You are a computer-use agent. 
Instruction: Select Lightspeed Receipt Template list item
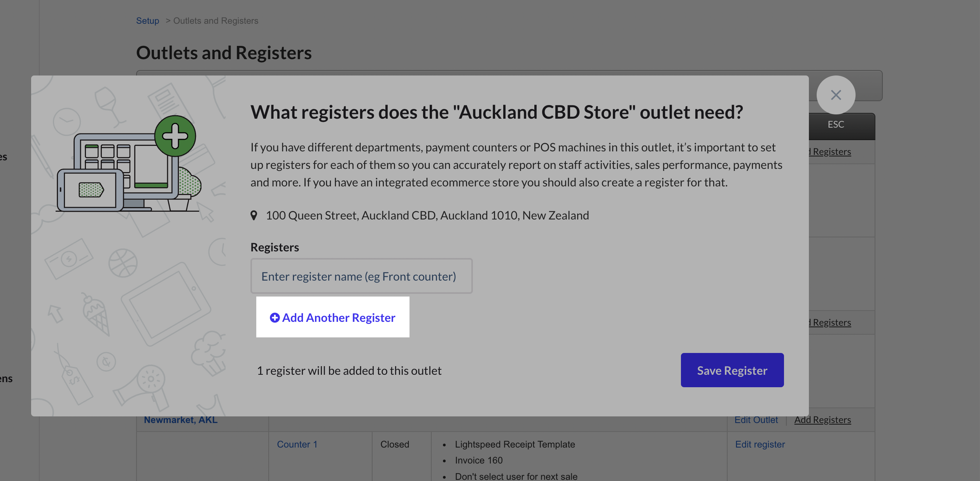pos(514,444)
